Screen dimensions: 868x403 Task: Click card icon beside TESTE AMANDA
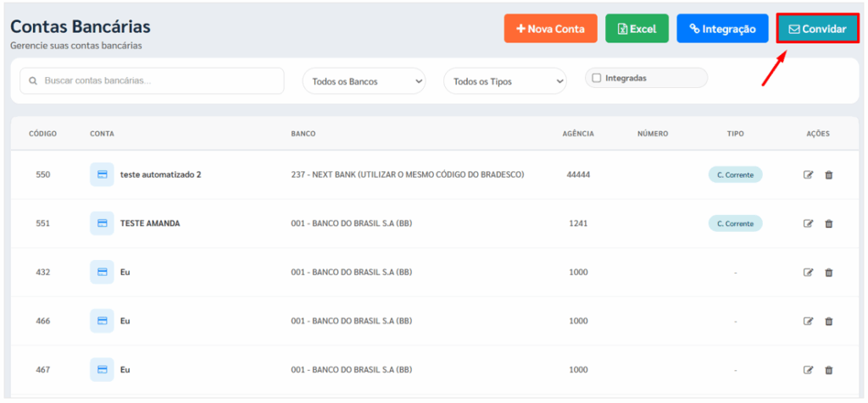click(102, 224)
